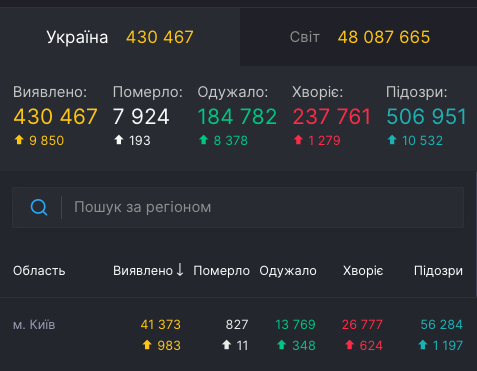Screen dimensions: 477x371
Task: Select the м. Київ region row
Action: pyautogui.click(x=238, y=334)
